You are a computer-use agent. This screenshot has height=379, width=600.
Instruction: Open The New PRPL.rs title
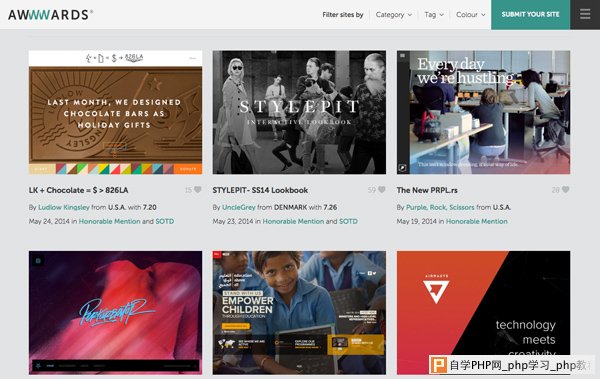[427, 190]
